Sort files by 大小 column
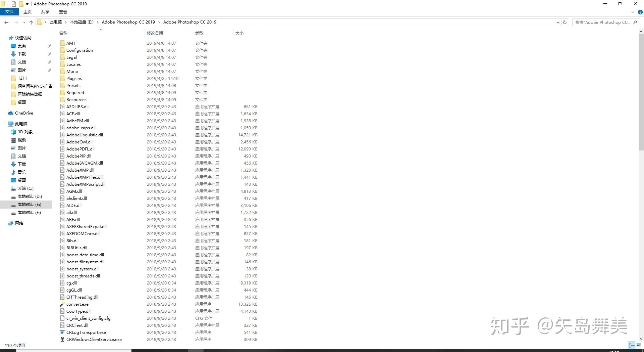 pyautogui.click(x=239, y=33)
